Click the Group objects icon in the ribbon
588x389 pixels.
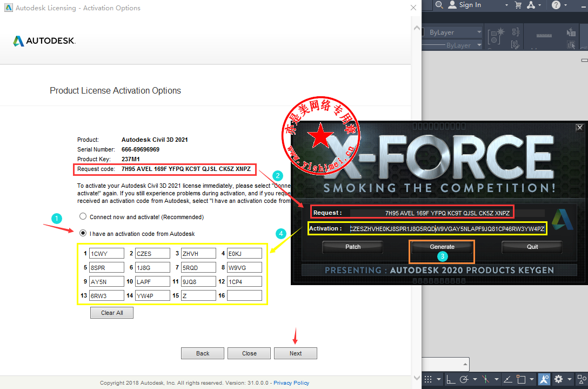[497, 36]
